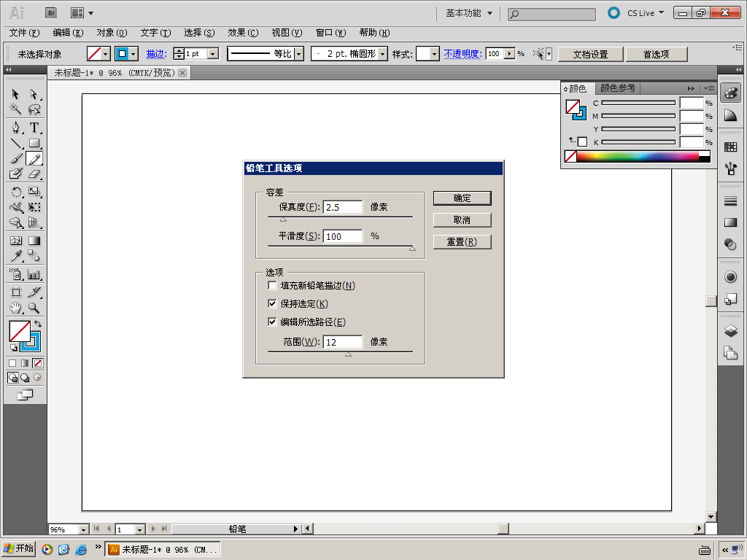This screenshot has height=560, width=747.
Task: Select the Free Transform tool
Action: (34, 207)
